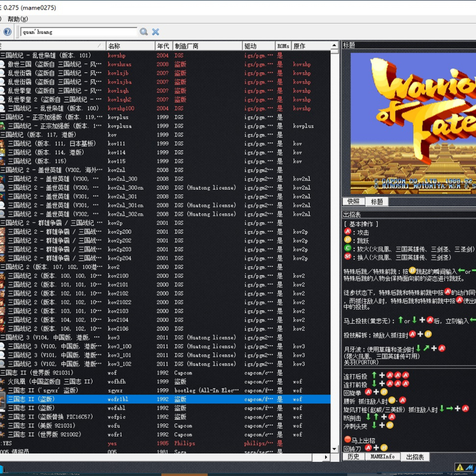Select the game named "kov2nl_301cn"
Screen dimensions: 476x476
point(125,205)
